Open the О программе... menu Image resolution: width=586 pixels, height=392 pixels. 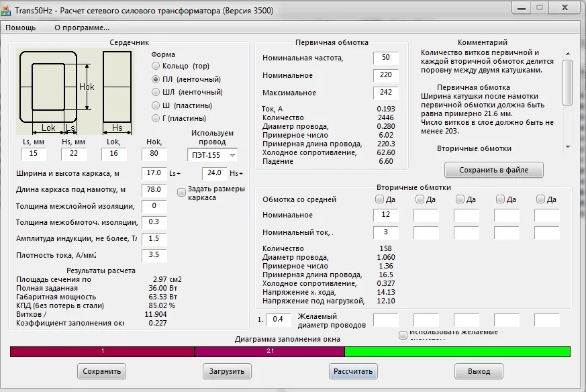[82, 28]
